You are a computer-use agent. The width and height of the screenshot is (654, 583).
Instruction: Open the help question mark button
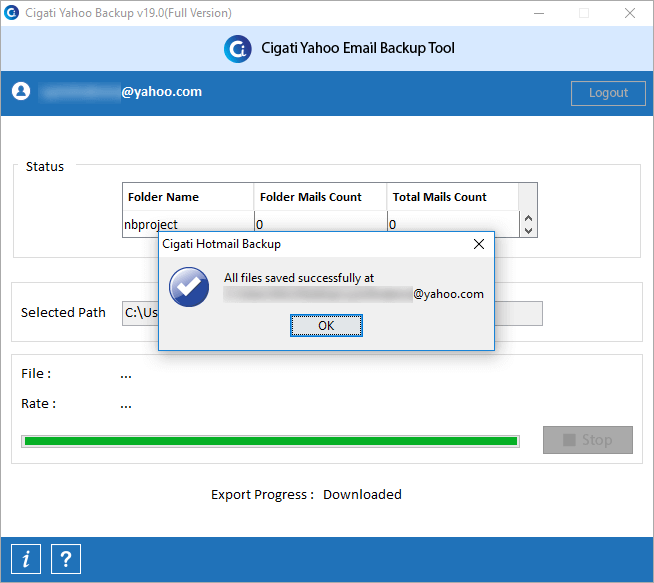tap(66, 559)
